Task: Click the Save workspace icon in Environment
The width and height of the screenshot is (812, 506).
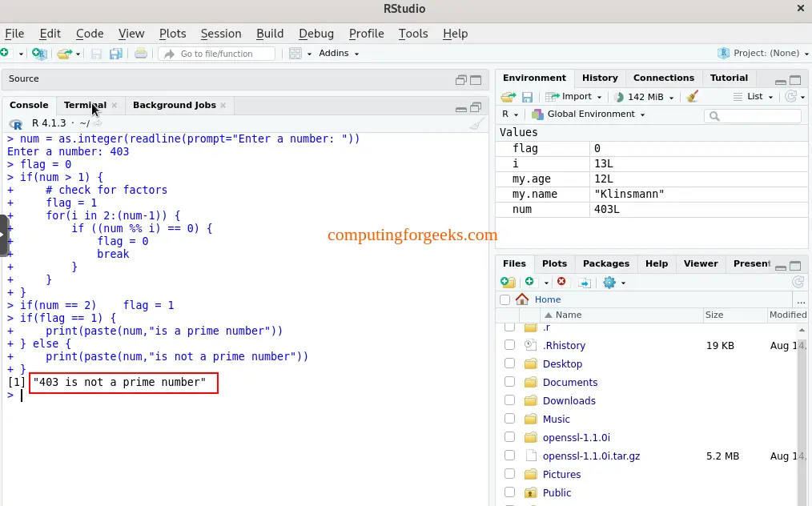Action: point(527,97)
